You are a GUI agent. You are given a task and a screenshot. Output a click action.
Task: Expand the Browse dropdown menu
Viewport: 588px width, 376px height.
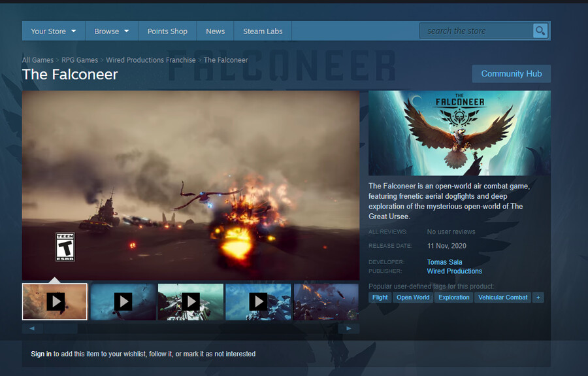coord(111,31)
